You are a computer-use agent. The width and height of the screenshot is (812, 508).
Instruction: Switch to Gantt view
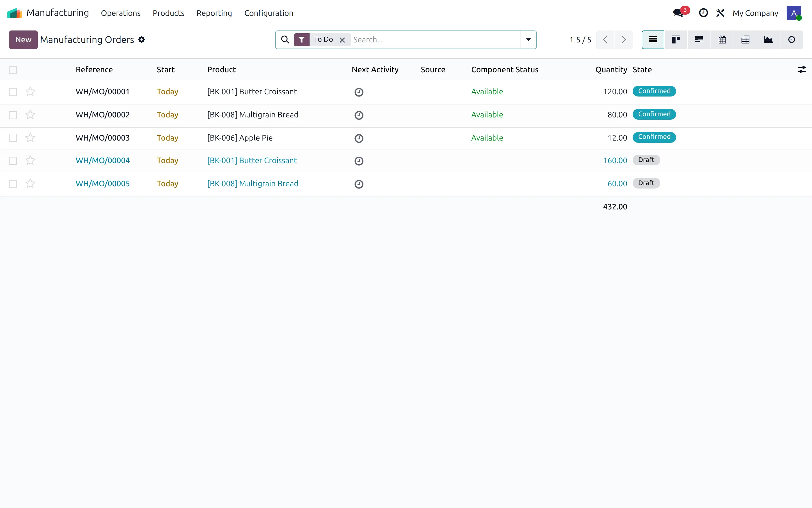(699, 40)
